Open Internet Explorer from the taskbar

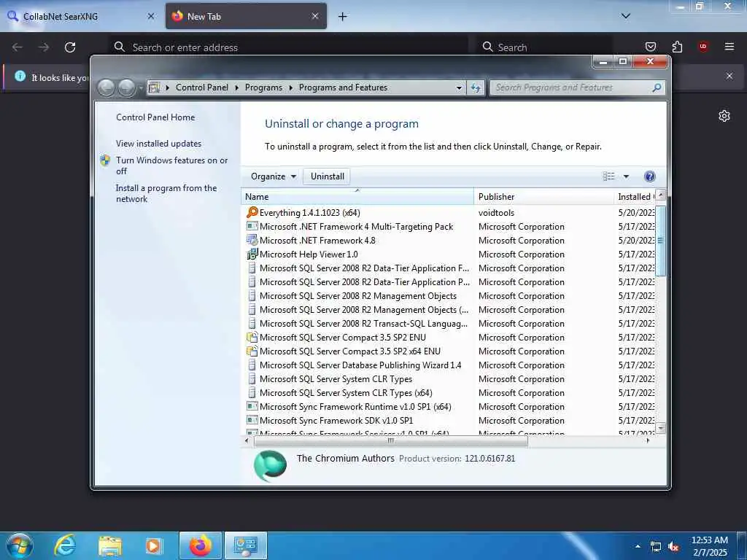tap(65, 545)
